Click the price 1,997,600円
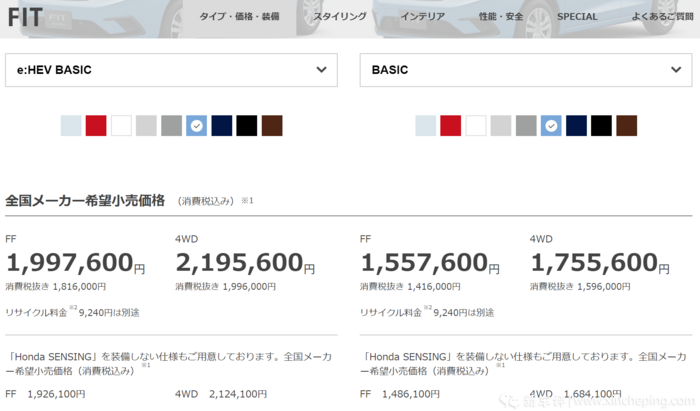 point(75,262)
